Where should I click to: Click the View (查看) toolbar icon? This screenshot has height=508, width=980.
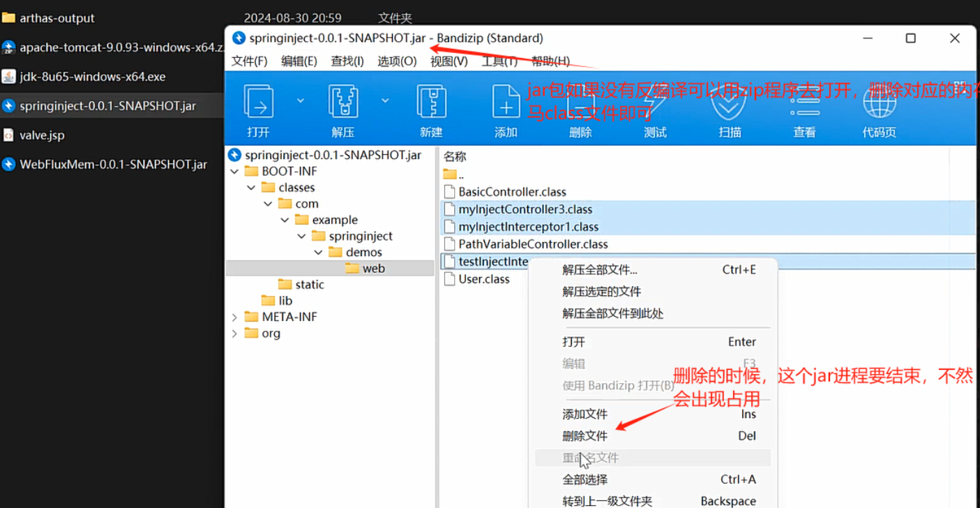click(x=804, y=103)
